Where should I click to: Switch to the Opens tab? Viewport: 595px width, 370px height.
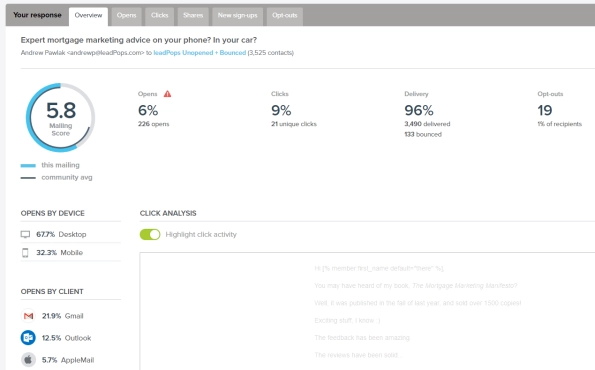(126, 16)
